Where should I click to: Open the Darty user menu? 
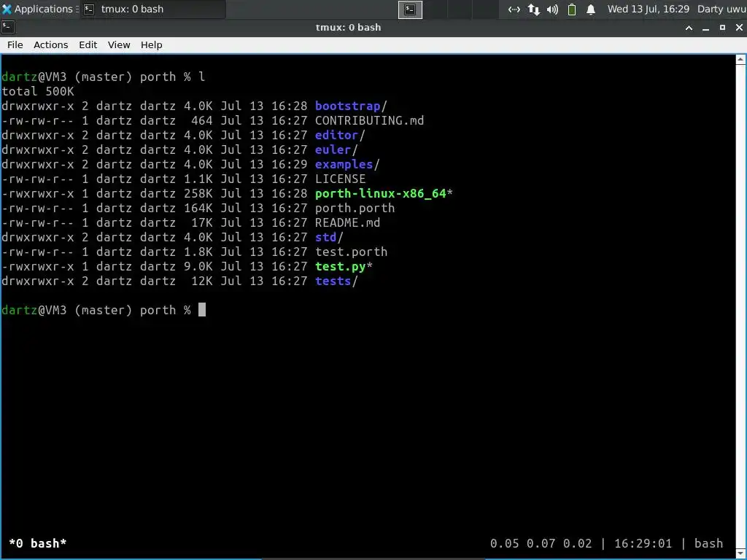click(x=721, y=9)
